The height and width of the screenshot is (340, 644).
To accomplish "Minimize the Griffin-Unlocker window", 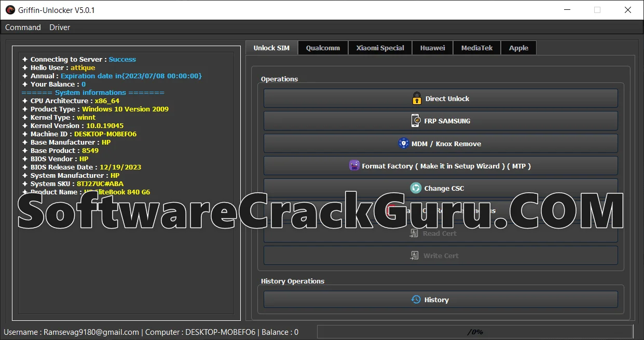I will coord(568,10).
